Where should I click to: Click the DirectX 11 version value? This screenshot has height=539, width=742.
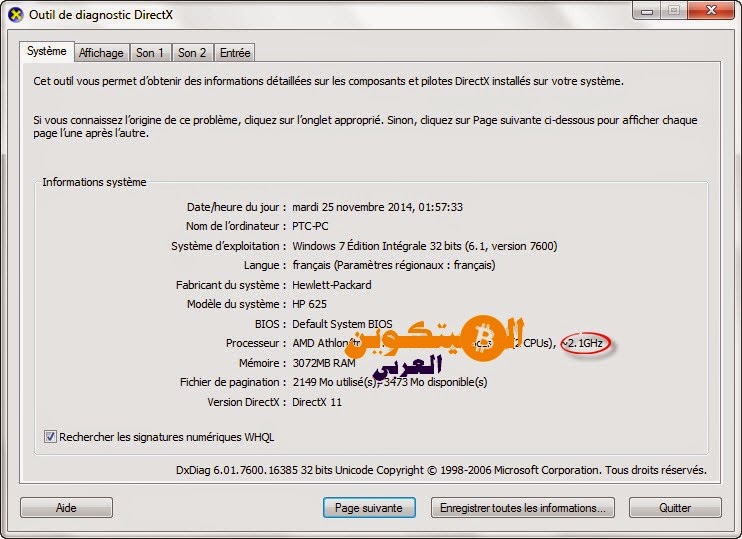pos(317,402)
